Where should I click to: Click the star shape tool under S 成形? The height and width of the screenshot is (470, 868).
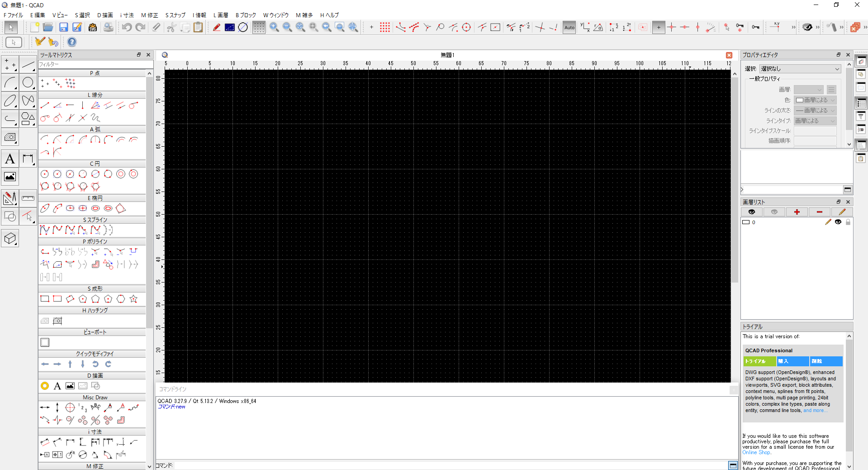point(133,299)
